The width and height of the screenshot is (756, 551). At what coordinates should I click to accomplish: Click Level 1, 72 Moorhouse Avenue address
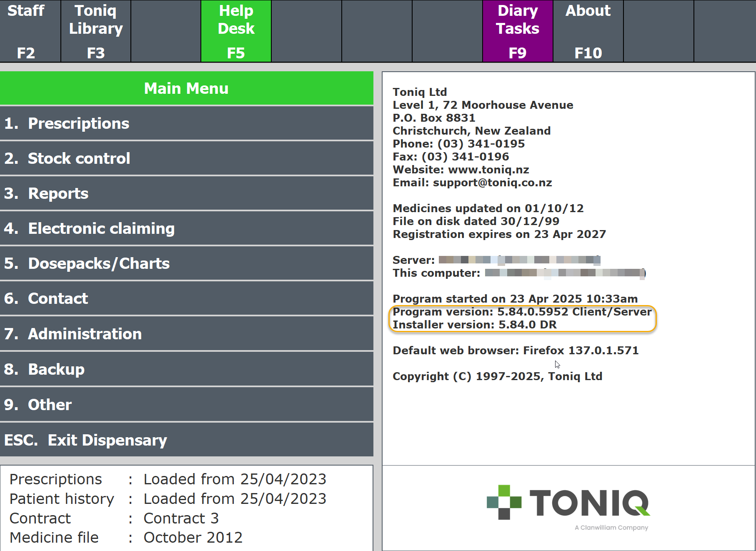pyautogui.click(x=483, y=105)
